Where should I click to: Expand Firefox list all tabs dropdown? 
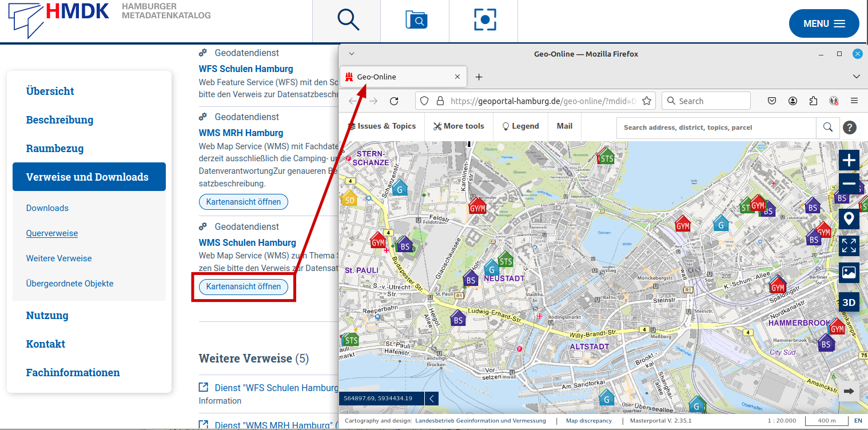pyautogui.click(x=856, y=77)
